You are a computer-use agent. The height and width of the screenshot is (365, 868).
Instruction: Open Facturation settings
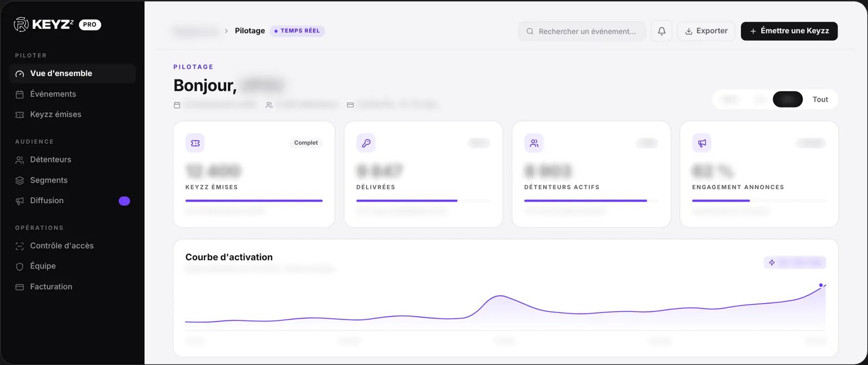[72, 287]
